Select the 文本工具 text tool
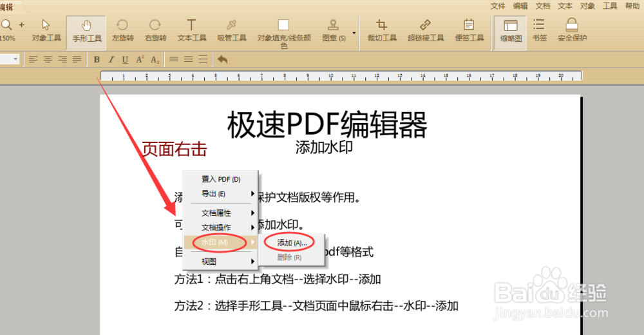 coord(192,31)
